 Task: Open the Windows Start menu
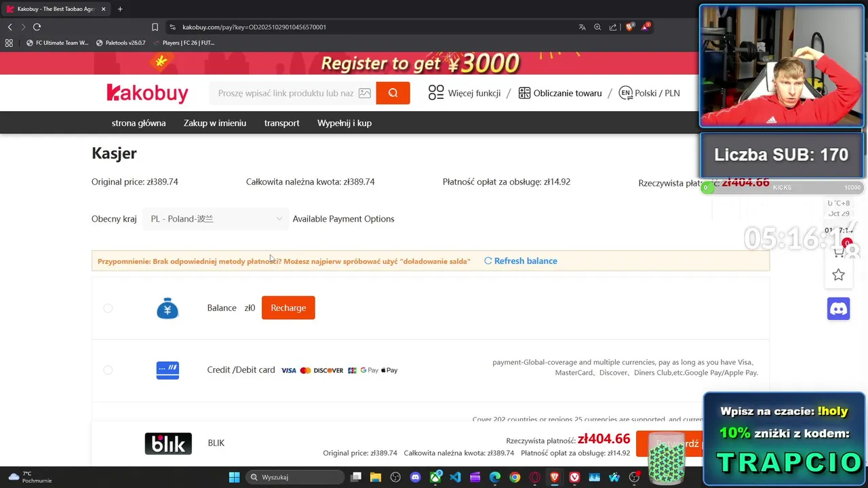(234, 477)
